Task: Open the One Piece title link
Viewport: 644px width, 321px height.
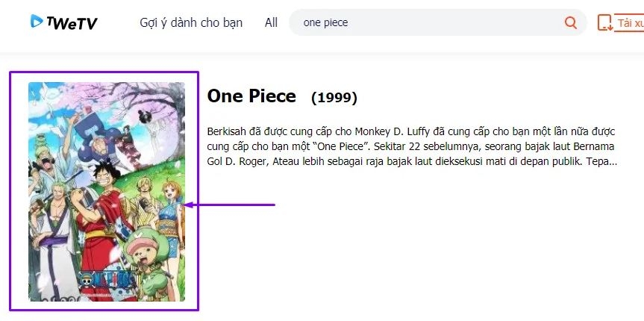Action: tap(251, 96)
